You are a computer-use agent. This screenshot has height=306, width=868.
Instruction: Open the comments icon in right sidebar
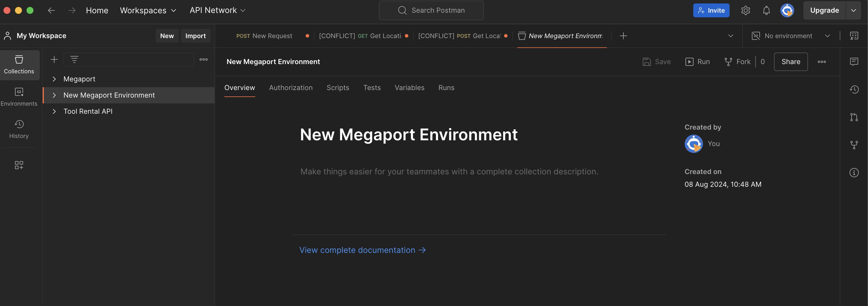coord(854,62)
